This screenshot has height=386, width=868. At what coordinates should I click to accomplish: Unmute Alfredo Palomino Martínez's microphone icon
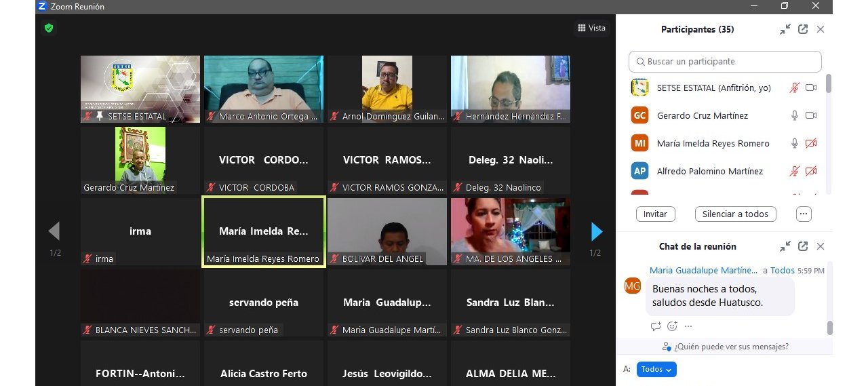[x=795, y=171]
